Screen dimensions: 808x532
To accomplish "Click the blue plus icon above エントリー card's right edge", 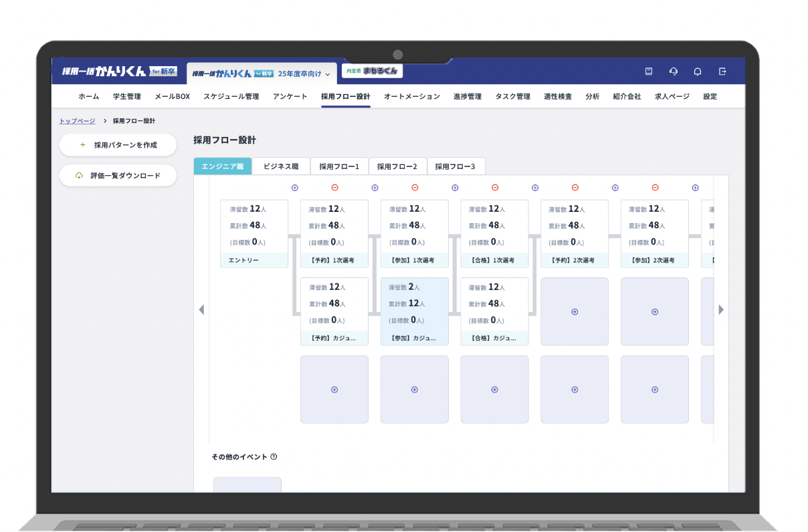I will (294, 188).
